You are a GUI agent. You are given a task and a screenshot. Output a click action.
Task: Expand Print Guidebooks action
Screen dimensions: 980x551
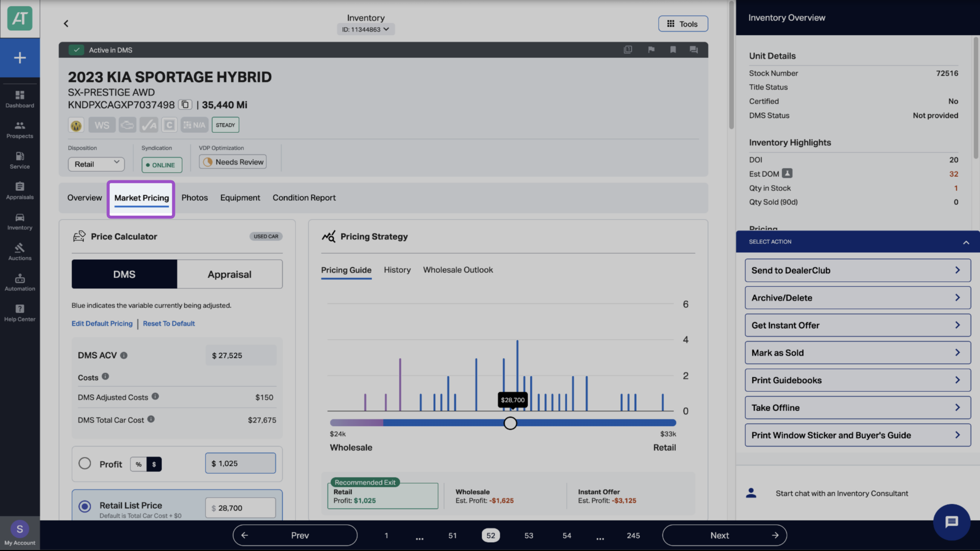[x=857, y=380]
